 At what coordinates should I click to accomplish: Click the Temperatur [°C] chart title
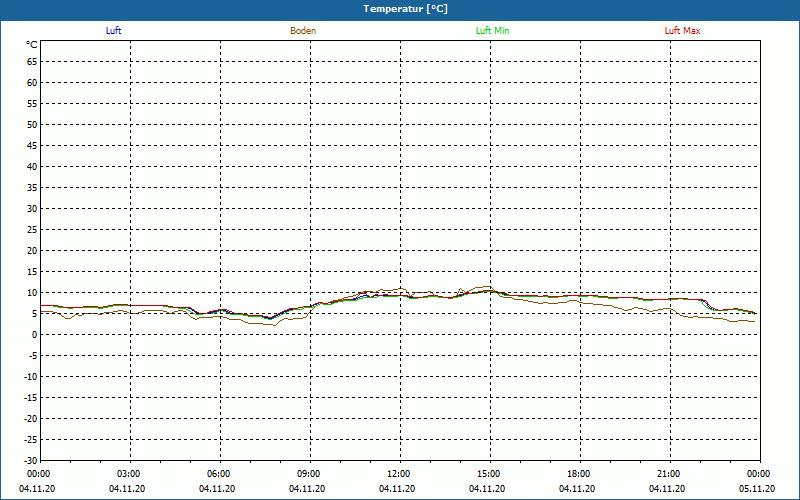(x=406, y=9)
